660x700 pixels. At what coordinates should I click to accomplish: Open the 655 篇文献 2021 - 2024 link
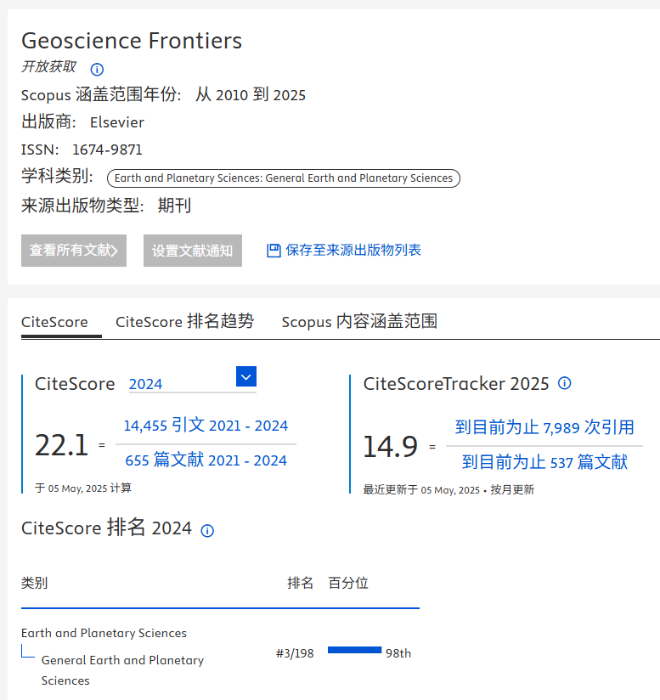[x=206, y=460]
